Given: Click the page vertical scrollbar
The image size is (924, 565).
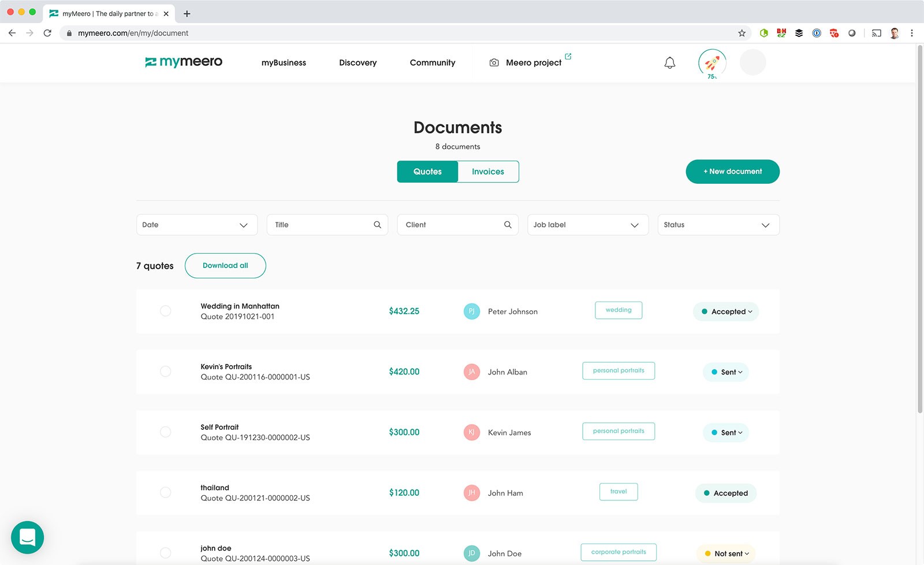Looking at the screenshot, I should coord(920,231).
